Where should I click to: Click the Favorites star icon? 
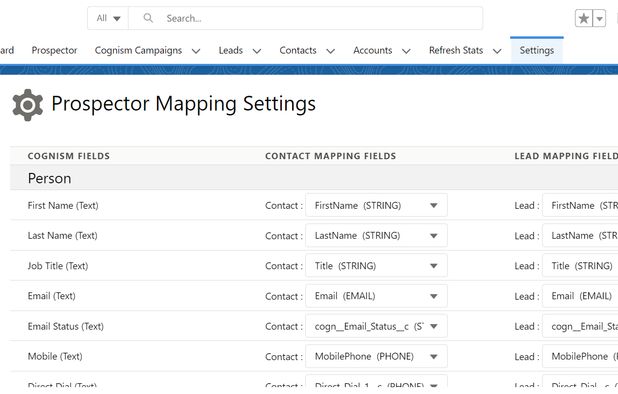pyautogui.click(x=584, y=18)
